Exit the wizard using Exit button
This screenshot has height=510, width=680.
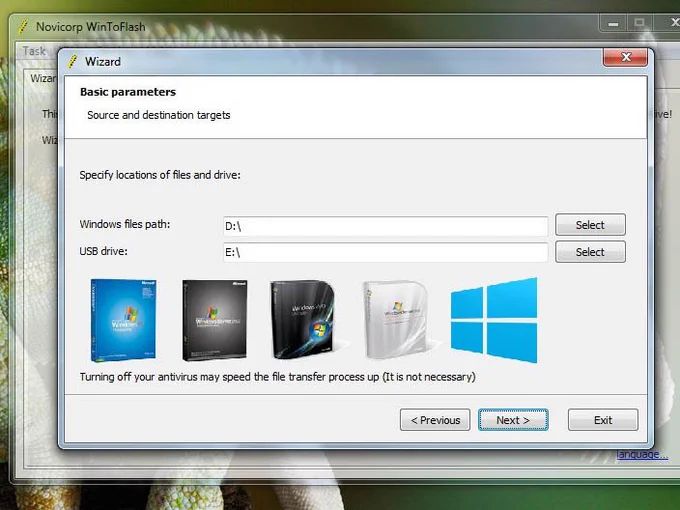[603, 420]
